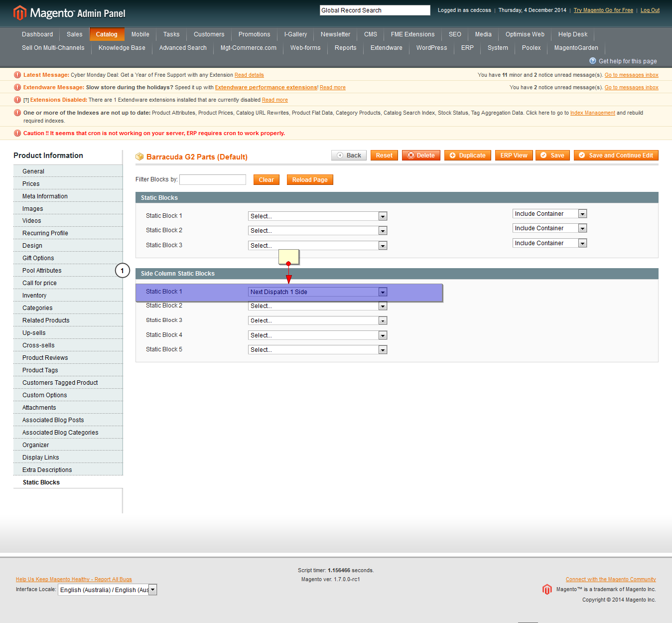
Task: Select Inventory tab in Product Information
Action: tap(34, 296)
